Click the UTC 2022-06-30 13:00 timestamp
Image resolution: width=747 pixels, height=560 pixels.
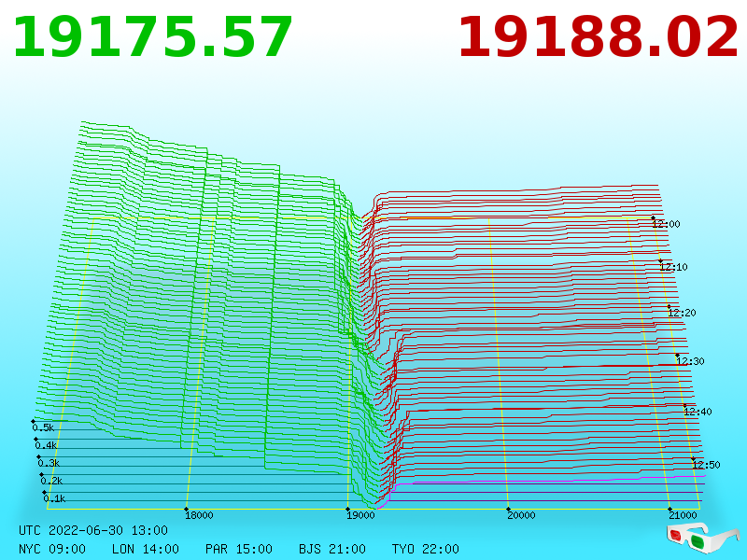(93, 530)
